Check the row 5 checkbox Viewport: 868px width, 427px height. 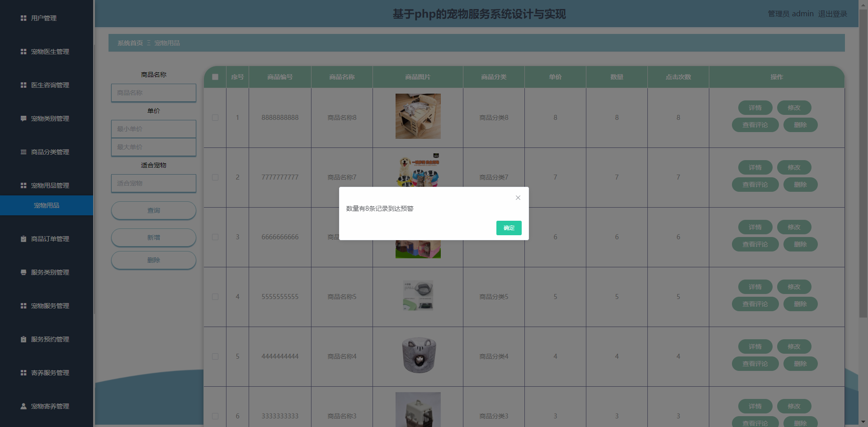click(215, 356)
